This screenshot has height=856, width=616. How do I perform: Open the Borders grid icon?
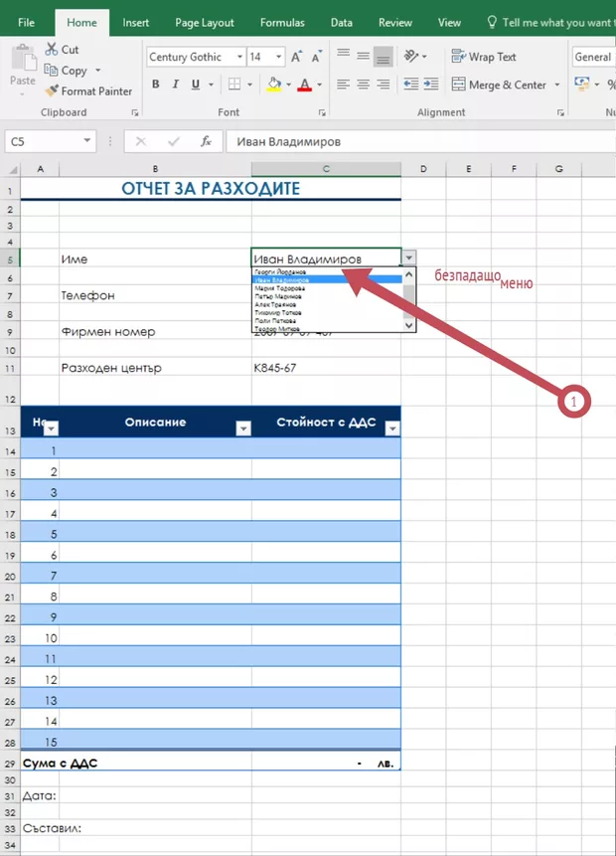point(234,85)
